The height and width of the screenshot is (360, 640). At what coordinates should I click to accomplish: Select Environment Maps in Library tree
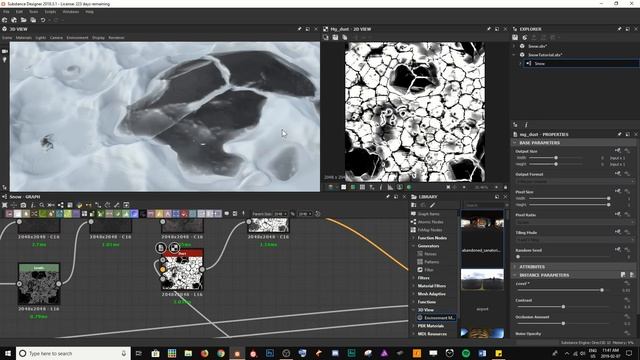(436, 318)
